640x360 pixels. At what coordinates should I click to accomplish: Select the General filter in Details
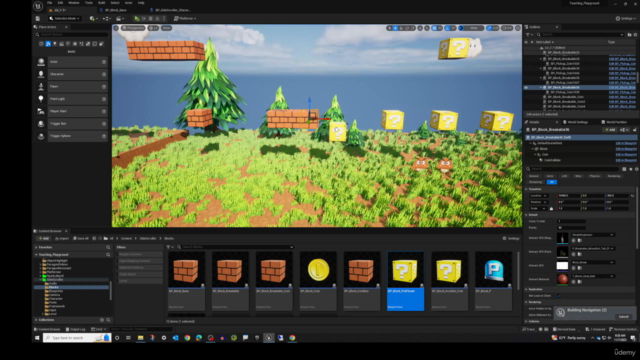click(534, 176)
